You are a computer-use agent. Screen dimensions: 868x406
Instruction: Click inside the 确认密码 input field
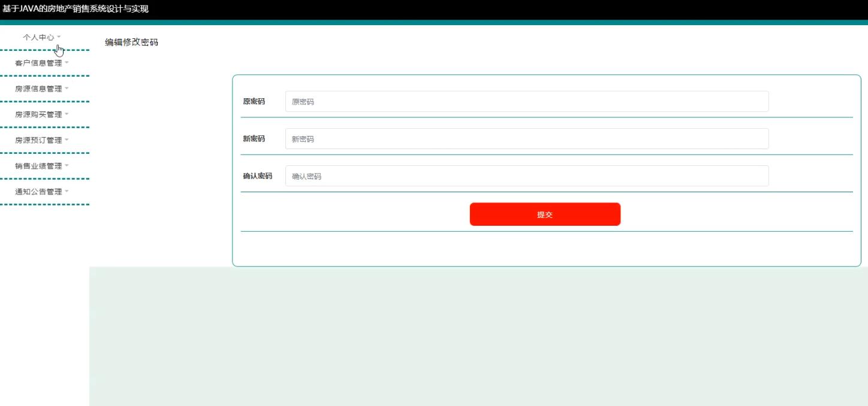click(x=526, y=175)
